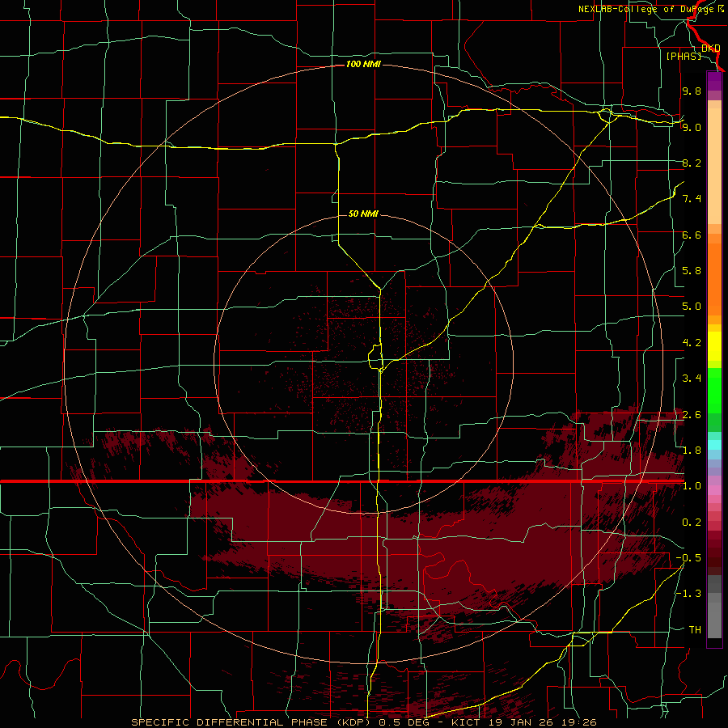Image resolution: width=728 pixels, height=728 pixels.
Task: Click the 5.0 value on the scale
Action: [692, 307]
